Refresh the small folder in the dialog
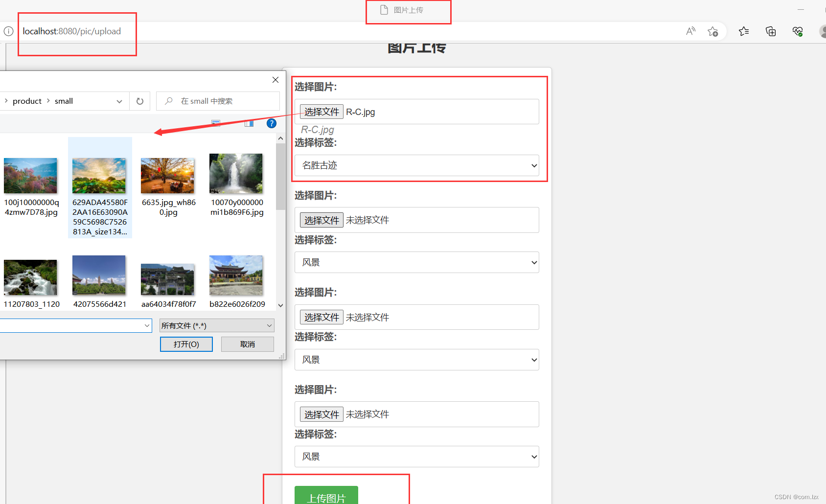 pyautogui.click(x=139, y=101)
